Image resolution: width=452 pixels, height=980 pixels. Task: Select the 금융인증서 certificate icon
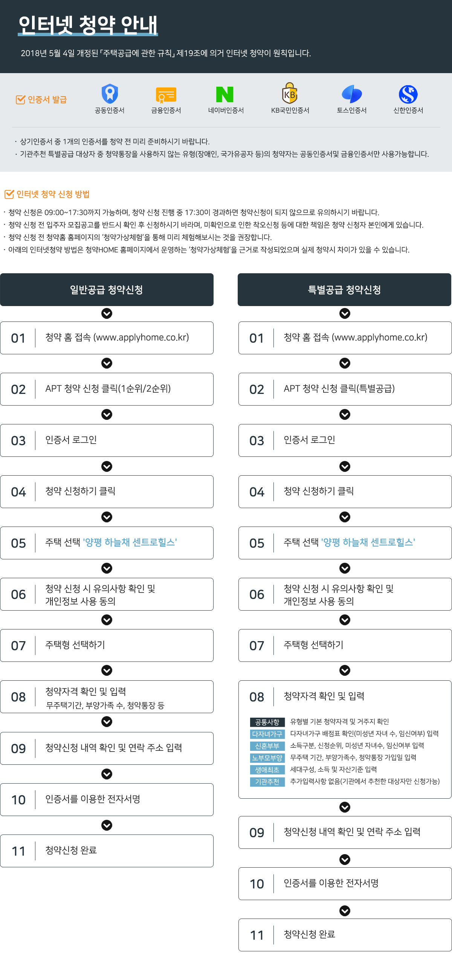(x=166, y=95)
